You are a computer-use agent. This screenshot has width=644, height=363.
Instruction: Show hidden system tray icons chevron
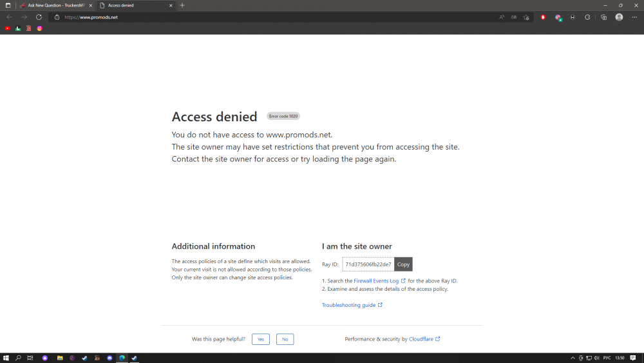(573, 358)
